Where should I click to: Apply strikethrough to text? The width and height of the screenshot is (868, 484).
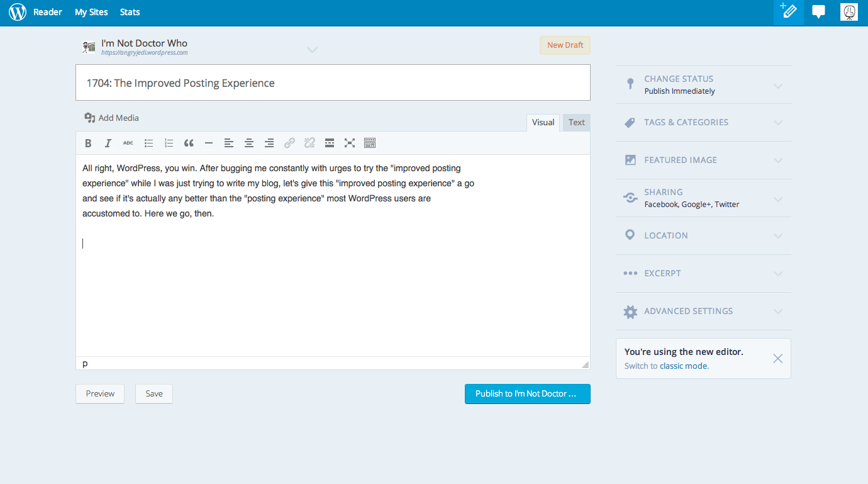point(128,143)
